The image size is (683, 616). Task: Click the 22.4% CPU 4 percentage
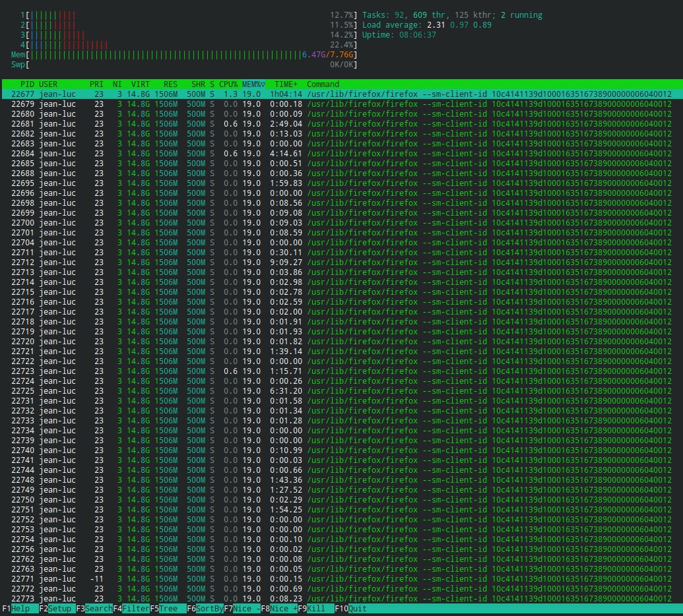point(343,45)
